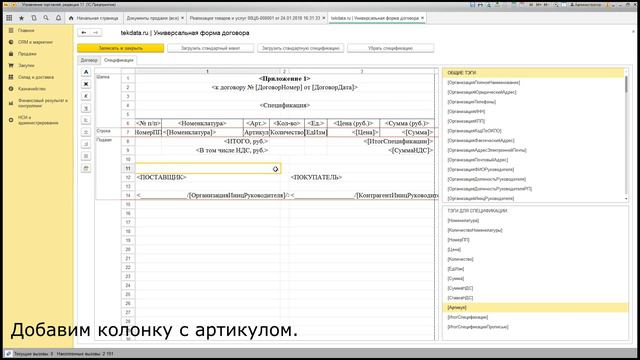640x360 pixels.
Task: Open CRM и маркетинг section
Action: click(x=35, y=42)
